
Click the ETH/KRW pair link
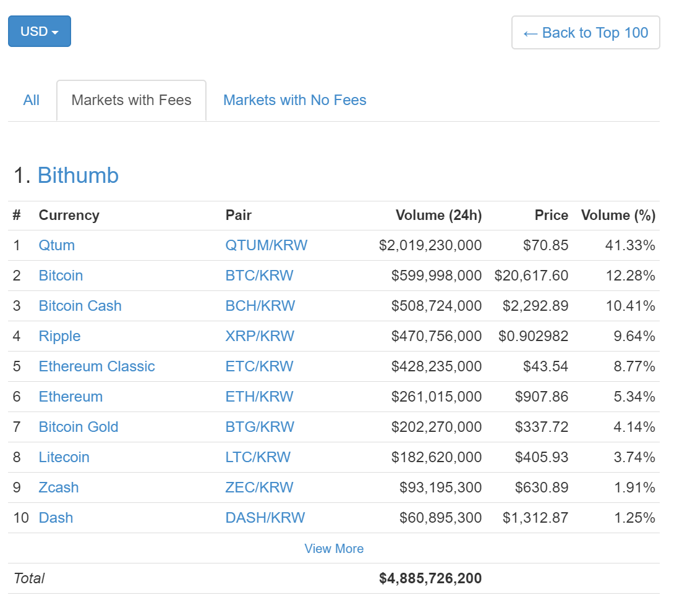[259, 397]
